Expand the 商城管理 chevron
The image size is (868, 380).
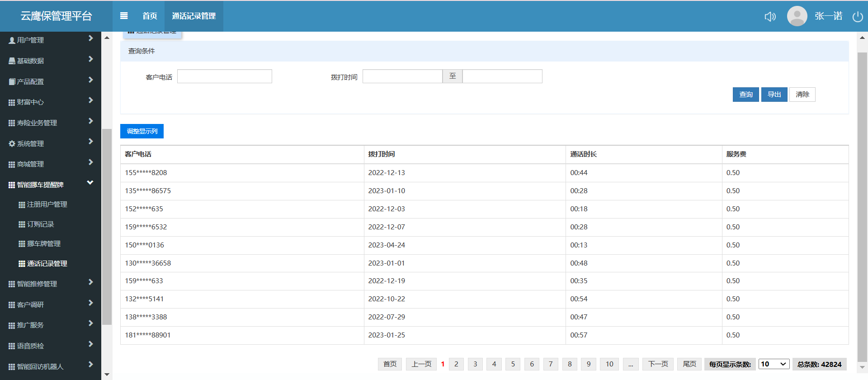90,162
